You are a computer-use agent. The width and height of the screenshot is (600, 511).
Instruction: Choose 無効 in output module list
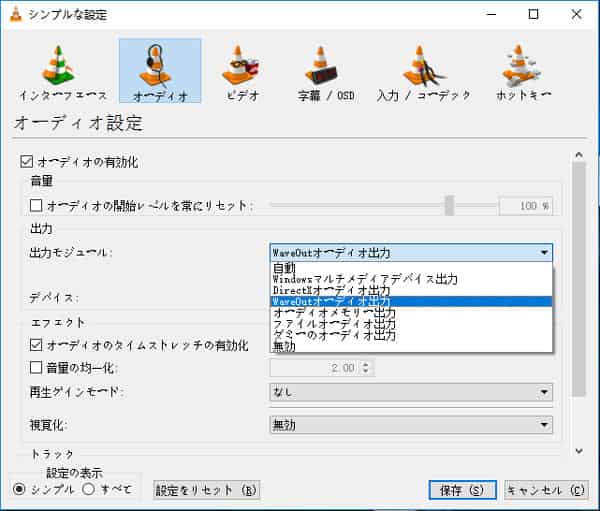411,346
